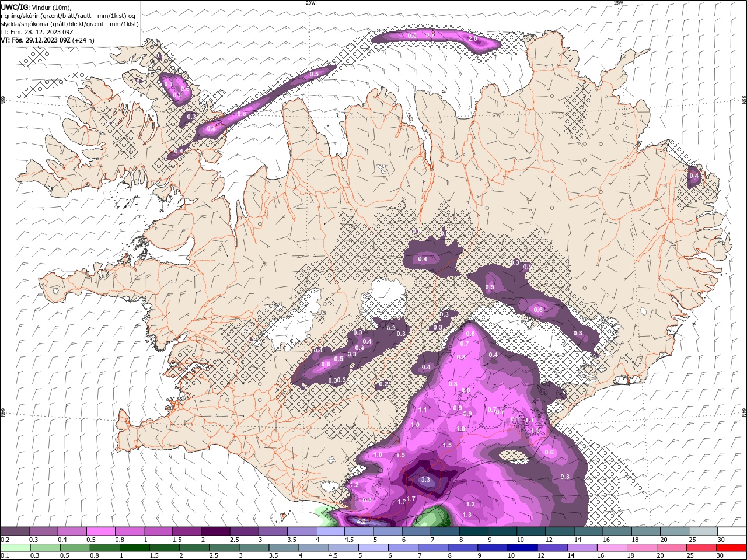Click the '0.1' label under the rain legend
Screen dimensions: 747x560
5,556
